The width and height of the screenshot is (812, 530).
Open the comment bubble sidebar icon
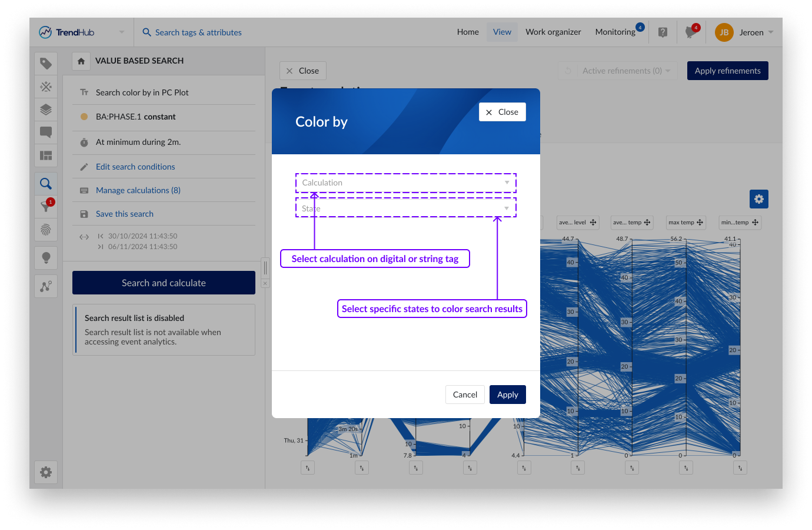coord(46,132)
